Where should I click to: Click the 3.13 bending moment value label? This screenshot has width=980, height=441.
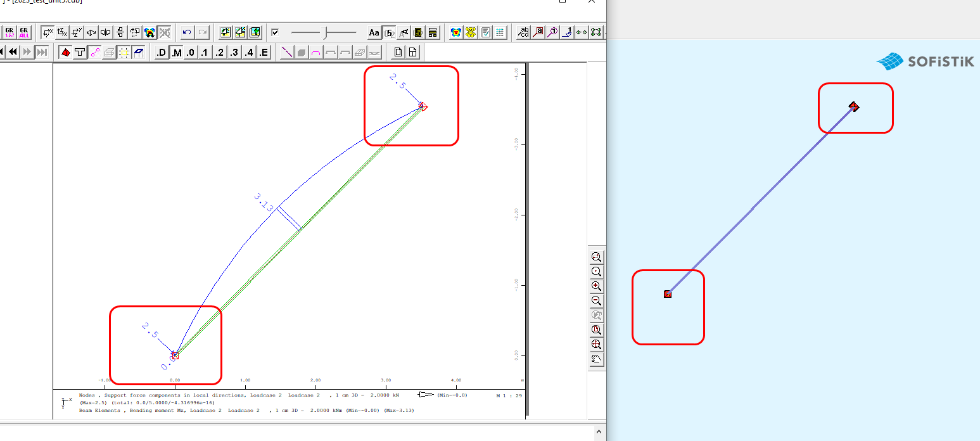(x=264, y=203)
